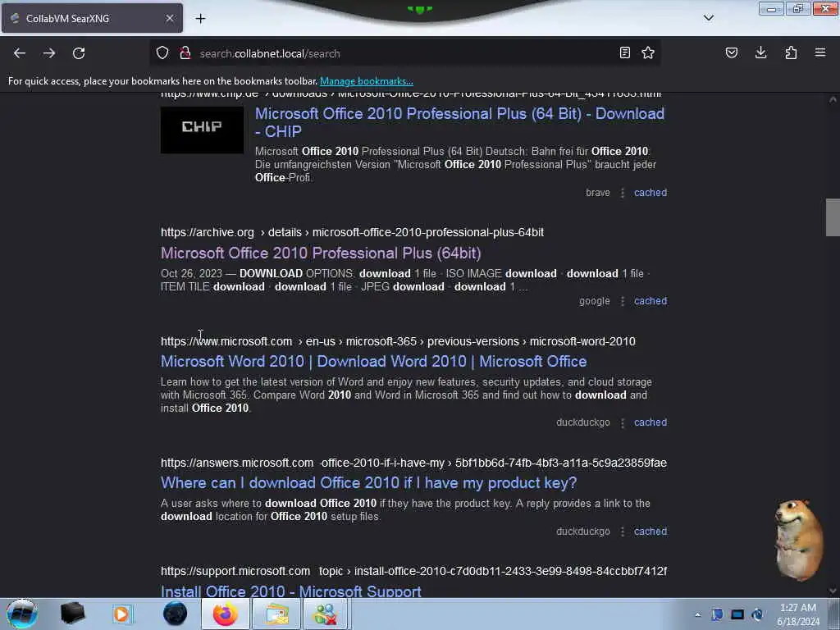The width and height of the screenshot is (840, 630).
Task: Open Install Office 2010 - Microsoft Support result
Action: tap(291, 591)
